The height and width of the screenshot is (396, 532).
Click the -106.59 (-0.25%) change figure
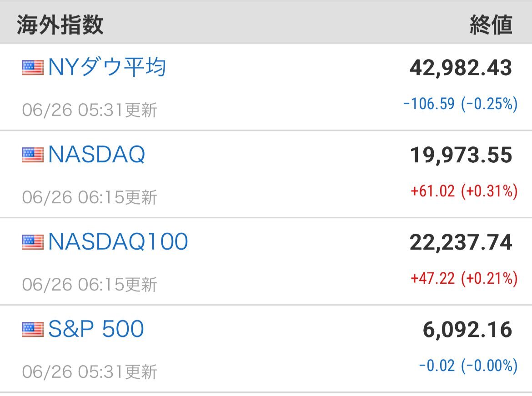(x=461, y=104)
